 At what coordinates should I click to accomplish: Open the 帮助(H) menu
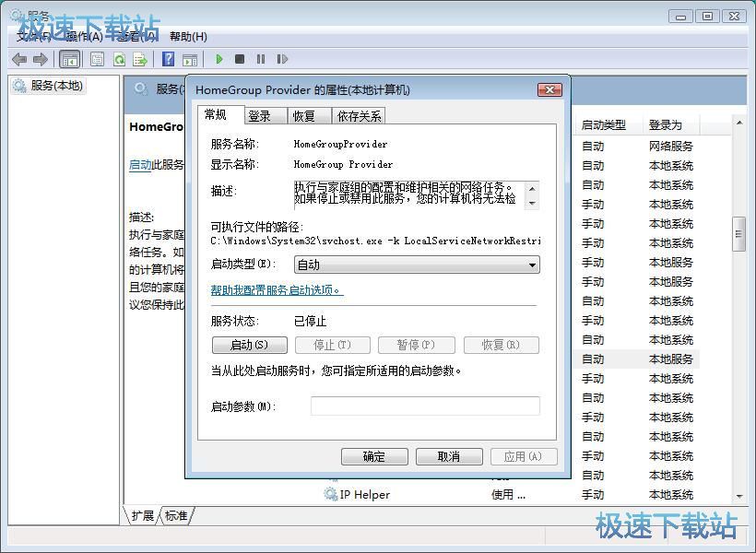(188, 37)
